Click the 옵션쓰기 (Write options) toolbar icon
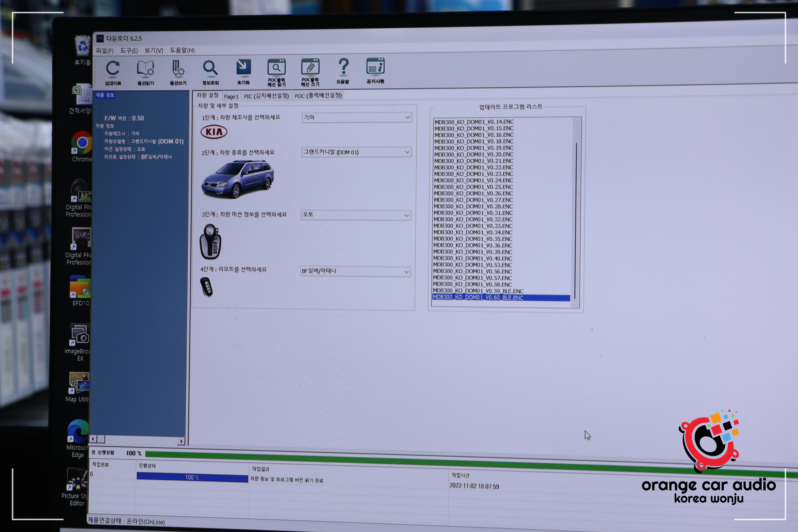 178,73
